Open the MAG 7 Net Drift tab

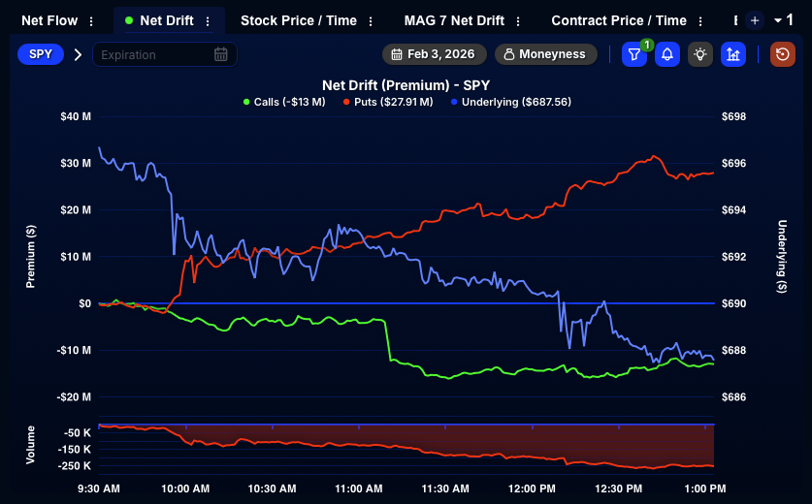(454, 20)
